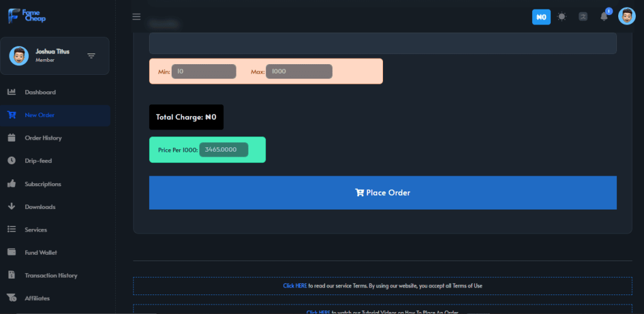Click the 'Max:' label
The width and height of the screenshot is (644, 314).
click(x=257, y=72)
